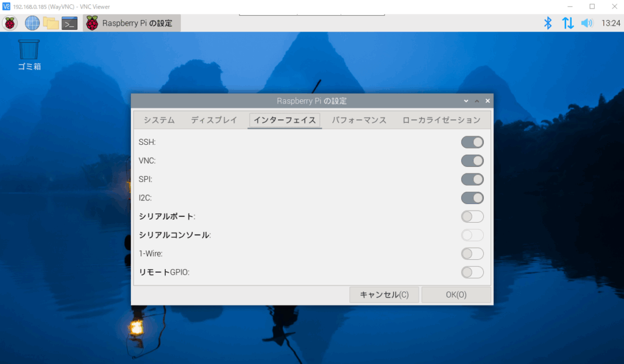Click the 13:24 clock in the panel
Viewport: 624px width, 364px height.
tap(611, 23)
